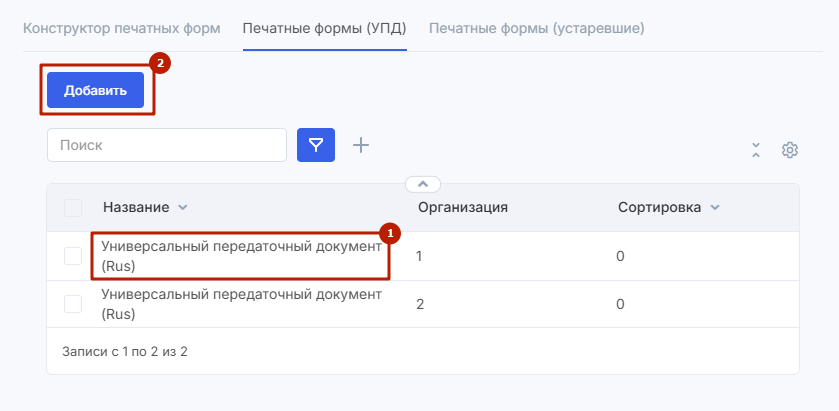Click the Организация column header
The width and height of the screenshot is (839, 411).
462,208
